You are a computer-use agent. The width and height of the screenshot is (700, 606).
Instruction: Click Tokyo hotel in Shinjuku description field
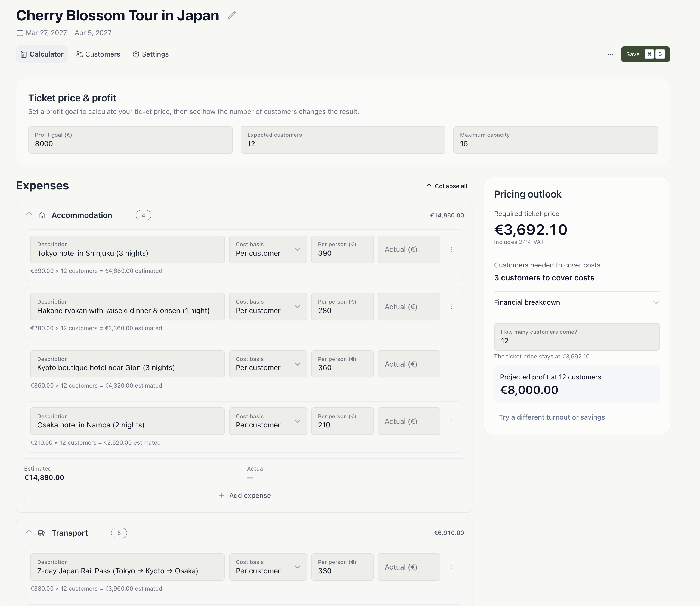[x=128, y=249]
